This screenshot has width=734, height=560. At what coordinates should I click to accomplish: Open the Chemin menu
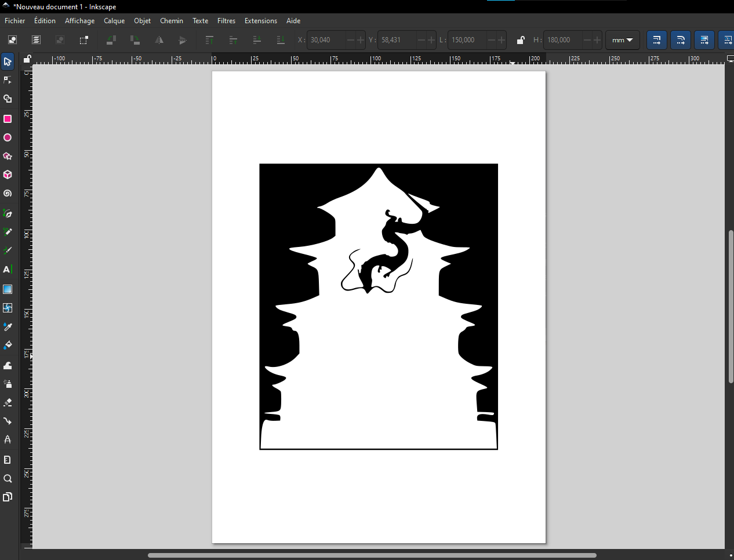(x=171, y=21)
